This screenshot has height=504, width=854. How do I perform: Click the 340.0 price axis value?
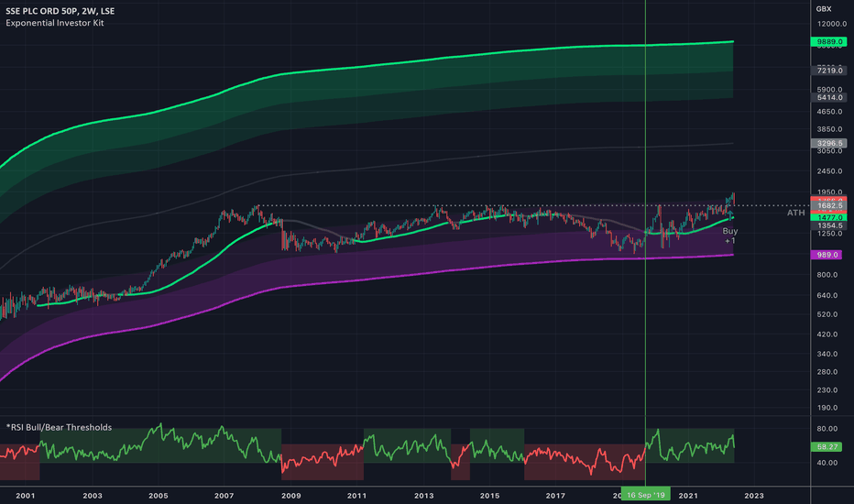coord(827,354)
